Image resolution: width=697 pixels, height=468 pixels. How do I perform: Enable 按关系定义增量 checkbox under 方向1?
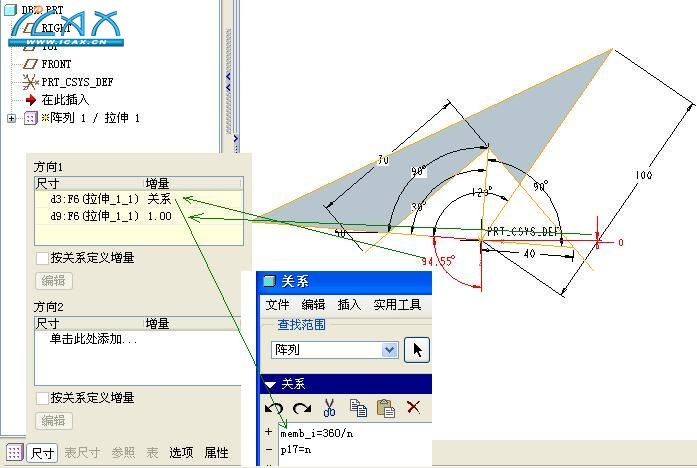[x=42, y=258]
